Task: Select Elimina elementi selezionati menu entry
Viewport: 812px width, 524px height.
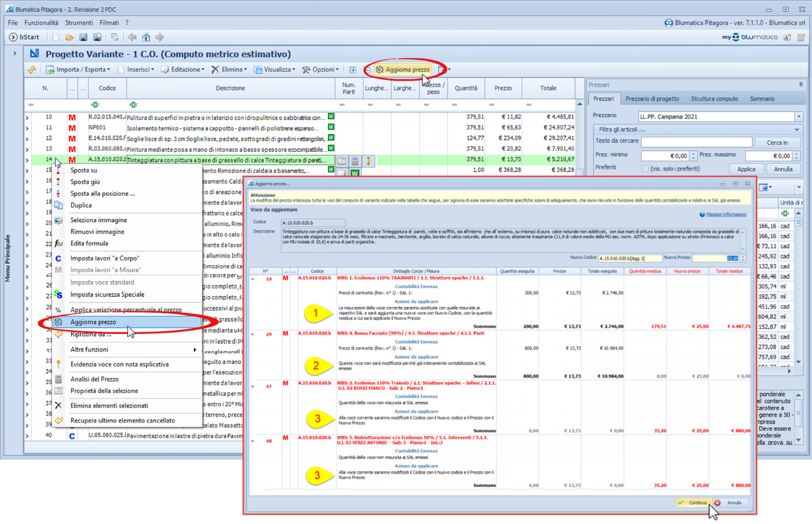Action: [128, 405]
